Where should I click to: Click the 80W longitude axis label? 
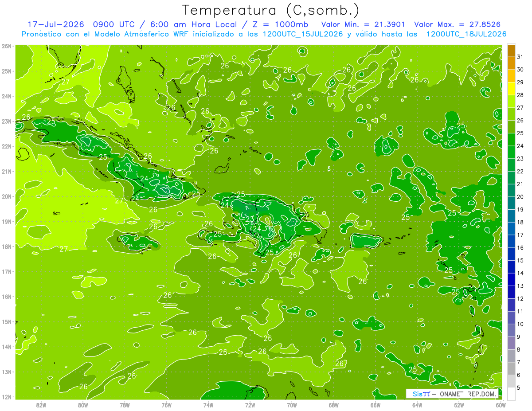point(83,405)
